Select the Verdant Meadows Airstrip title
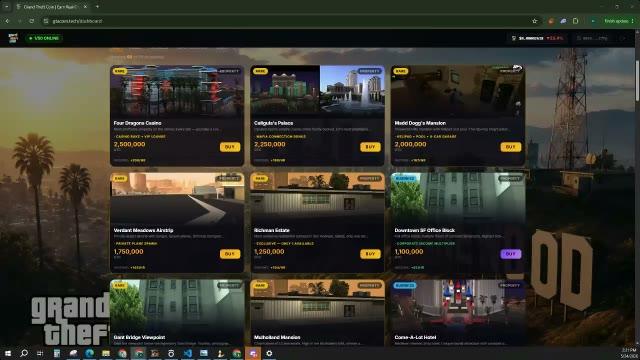The width and height of the screenshot is (640, 360). click(x=143, y=230)
